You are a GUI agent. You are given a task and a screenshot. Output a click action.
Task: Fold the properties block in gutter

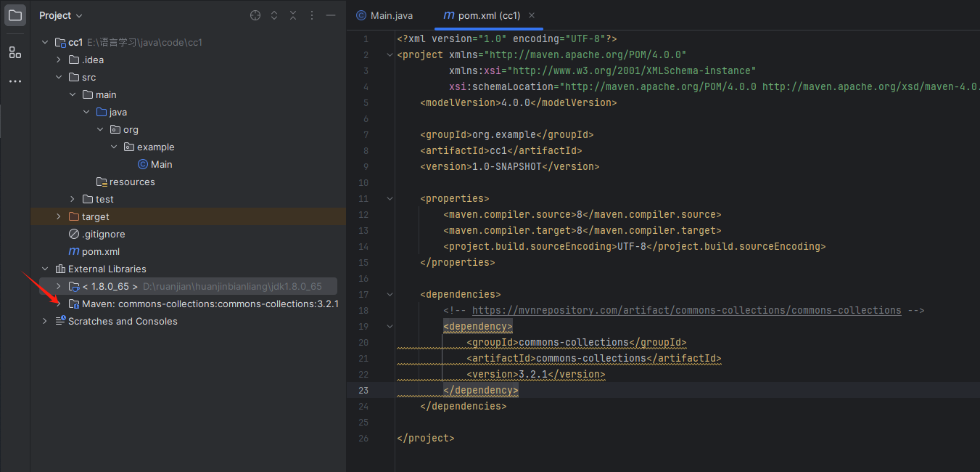coord(390,198)
